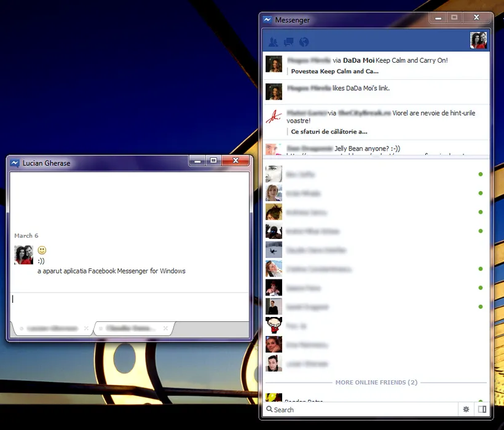Screen dimensions: 504x430
Task: Open friend requests icon in Messenger header
Action: [x=274, y=42]
